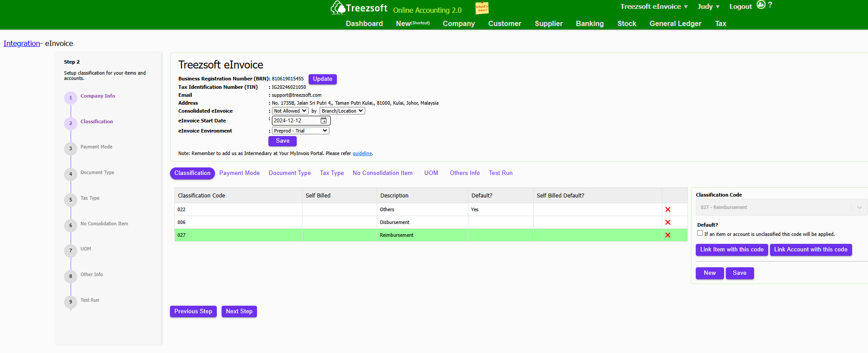Click the Link Item with this code button

point(732,250)
